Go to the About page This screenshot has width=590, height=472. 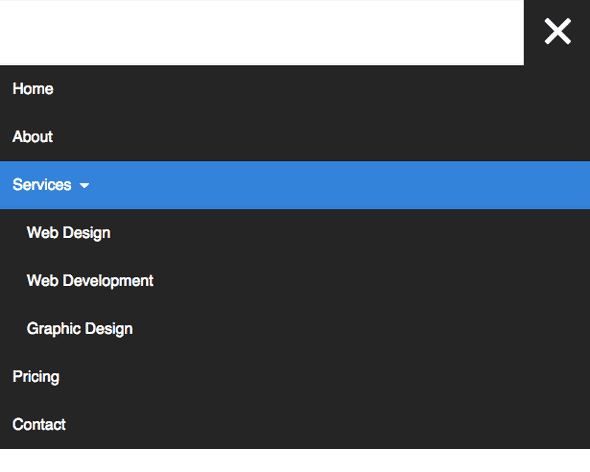coord(295,137)
